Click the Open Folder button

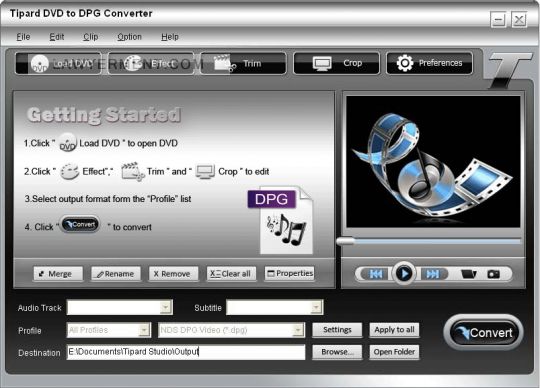tap(394, 352)
